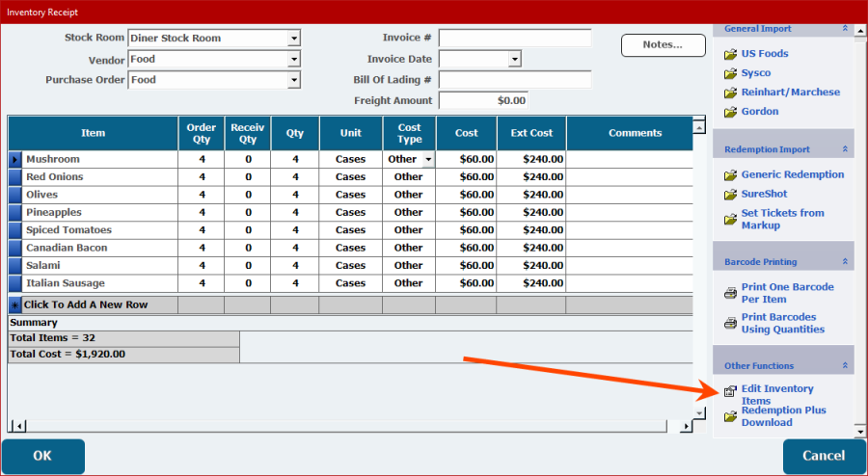The height and width of the screenshot is (476, 868).
Task: Click the Edit Inventory Items icon
Action: point(730,392)
